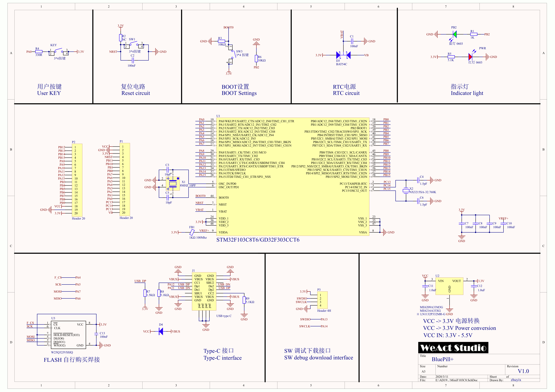Click the 'ME6209A33M3G' regulator part text

tap(432, 307)
